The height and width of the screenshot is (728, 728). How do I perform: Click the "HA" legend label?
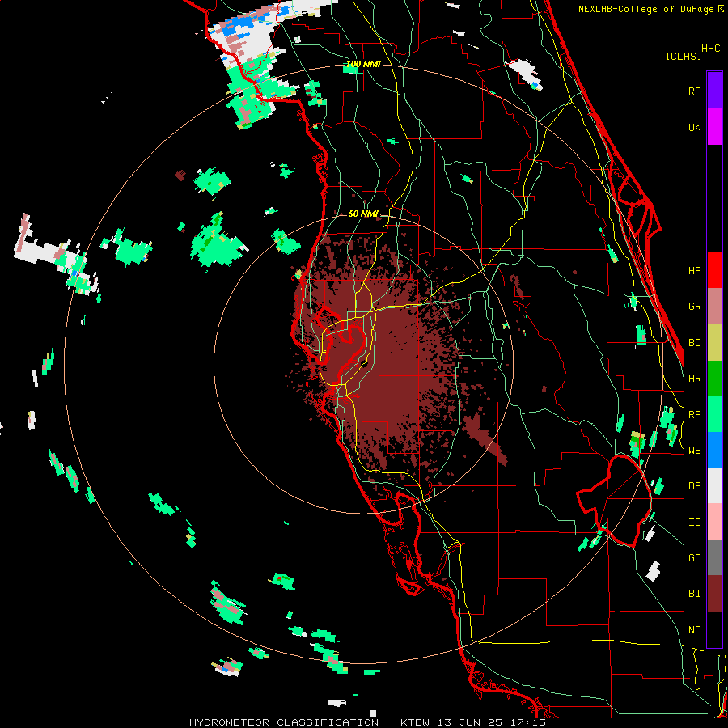click(694, 271)
